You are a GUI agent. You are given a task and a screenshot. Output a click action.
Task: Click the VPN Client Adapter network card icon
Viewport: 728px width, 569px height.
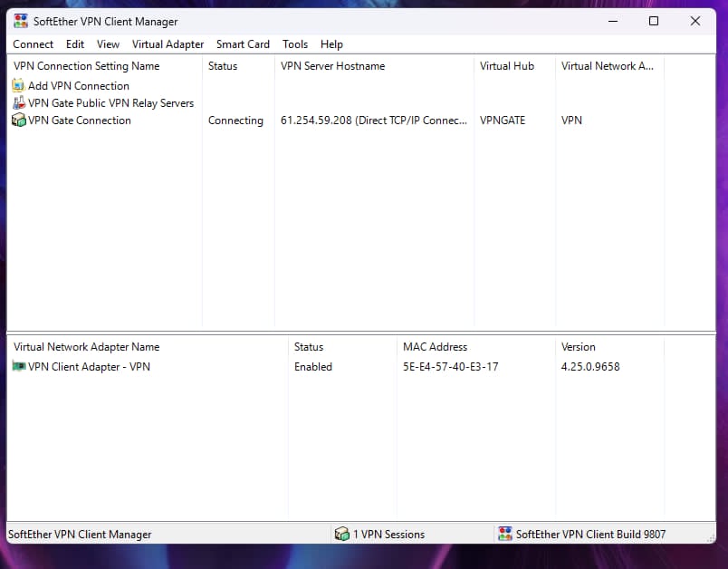pos(19,366)
